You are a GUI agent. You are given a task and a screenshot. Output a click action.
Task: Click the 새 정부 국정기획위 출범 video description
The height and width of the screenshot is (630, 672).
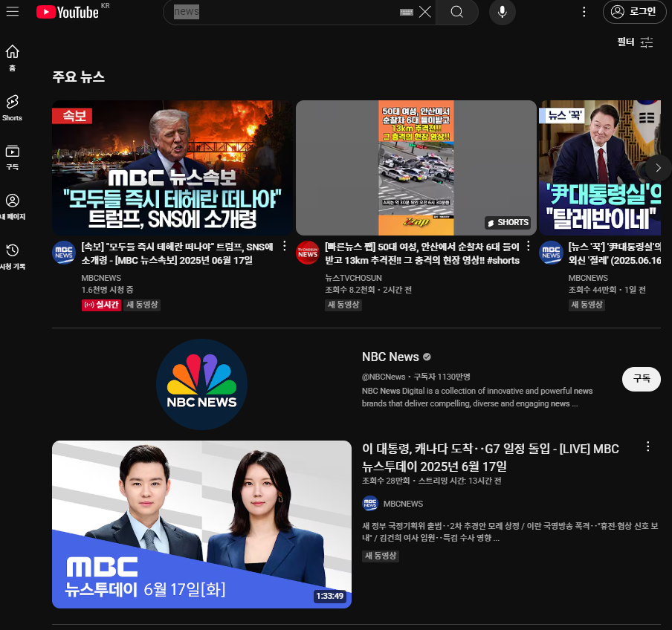point(510,531)
